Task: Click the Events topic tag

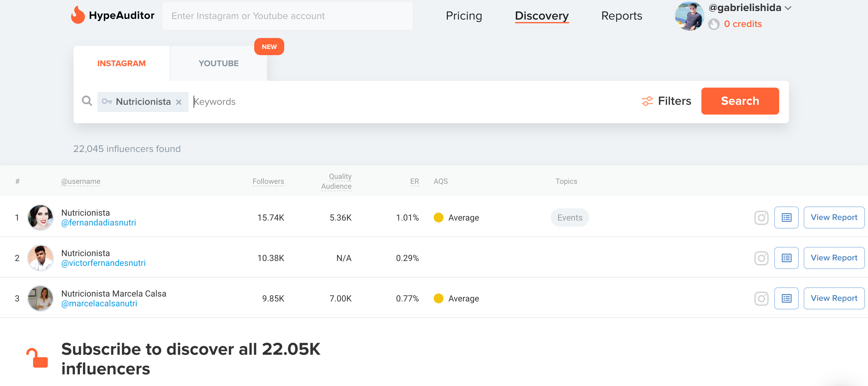Action: tap(569, 218)
